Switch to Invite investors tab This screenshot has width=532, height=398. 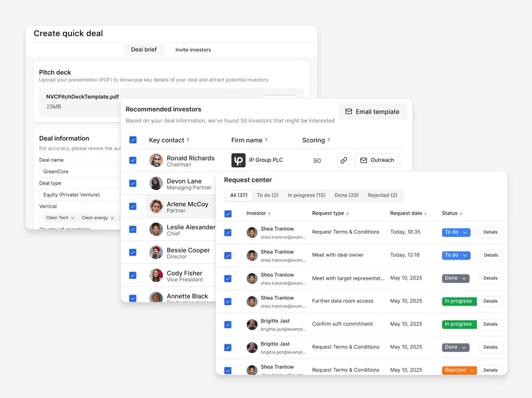193,50
